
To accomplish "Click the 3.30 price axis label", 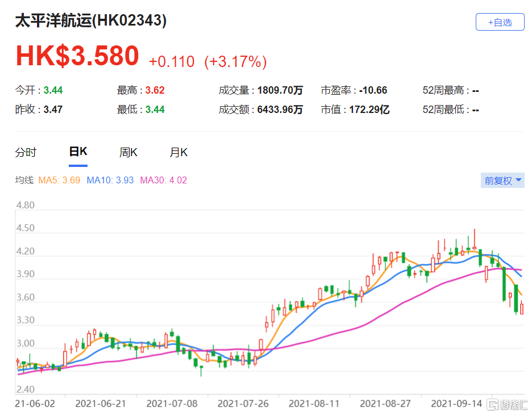I will click(x=26, y=320).
